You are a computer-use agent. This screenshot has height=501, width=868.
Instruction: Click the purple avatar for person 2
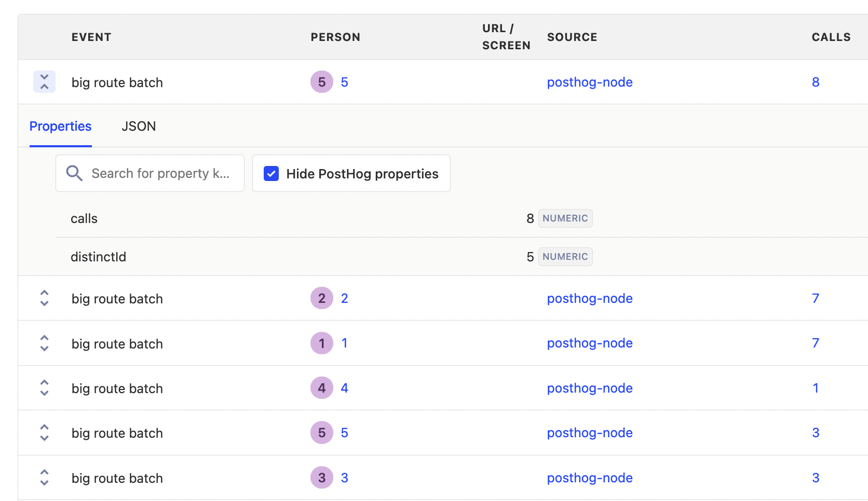pyautogui.click(x=322, y=298)
